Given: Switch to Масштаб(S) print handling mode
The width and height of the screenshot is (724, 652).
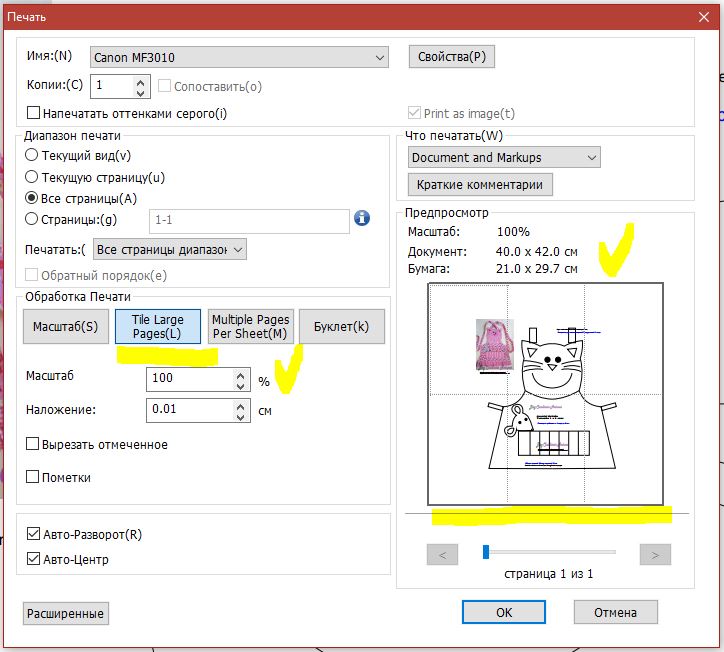Looking at the screenshot, I should coord(66,326).
